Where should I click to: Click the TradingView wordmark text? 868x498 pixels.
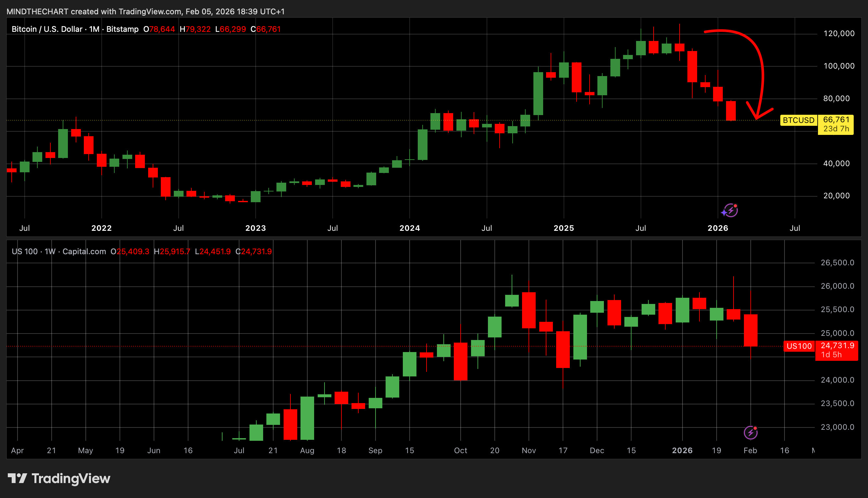click(71, 478)
